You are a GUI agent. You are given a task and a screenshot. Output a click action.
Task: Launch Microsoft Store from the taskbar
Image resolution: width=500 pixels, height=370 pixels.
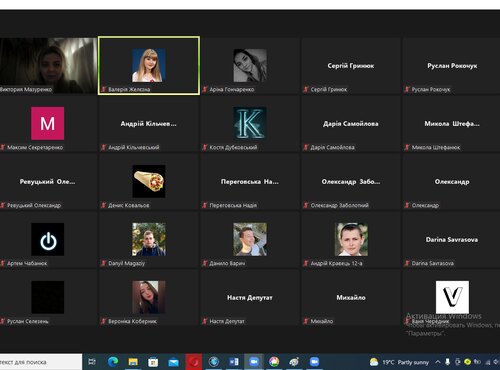[x=153, y=362]
